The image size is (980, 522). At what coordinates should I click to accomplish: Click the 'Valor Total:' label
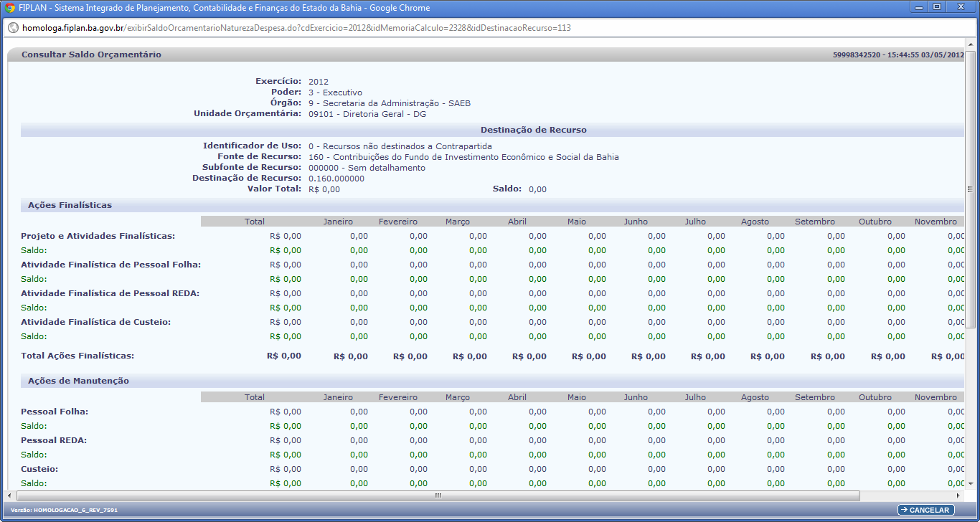[274, 189]
